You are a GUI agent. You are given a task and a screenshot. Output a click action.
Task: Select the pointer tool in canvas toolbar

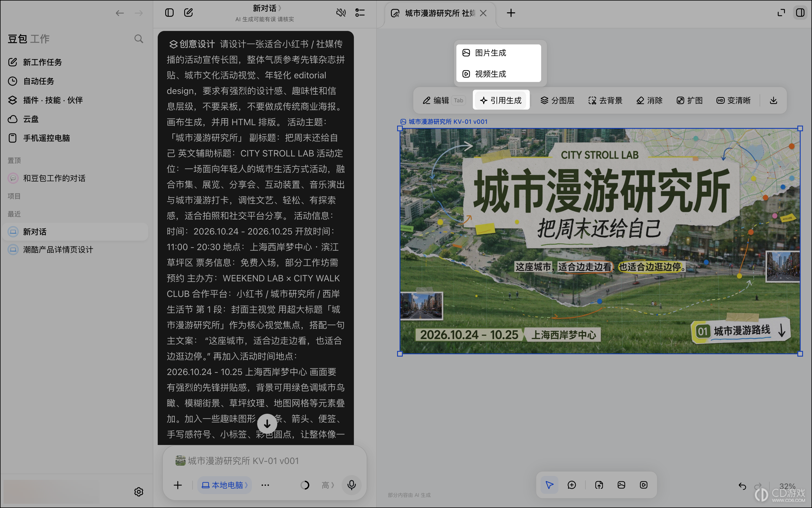click(x=549, y=485)
